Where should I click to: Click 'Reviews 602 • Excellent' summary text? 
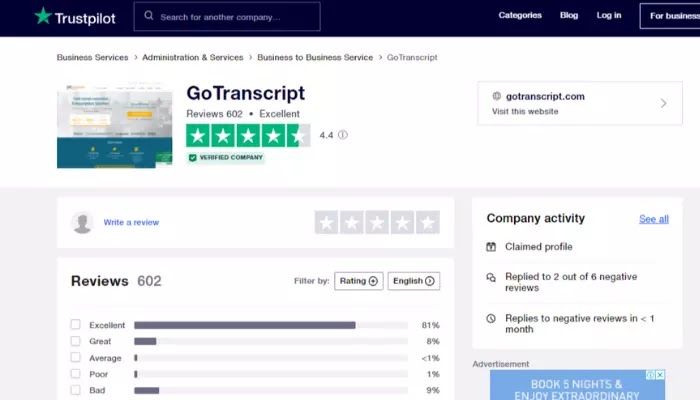pyautogui.click(x=243, y=114)
